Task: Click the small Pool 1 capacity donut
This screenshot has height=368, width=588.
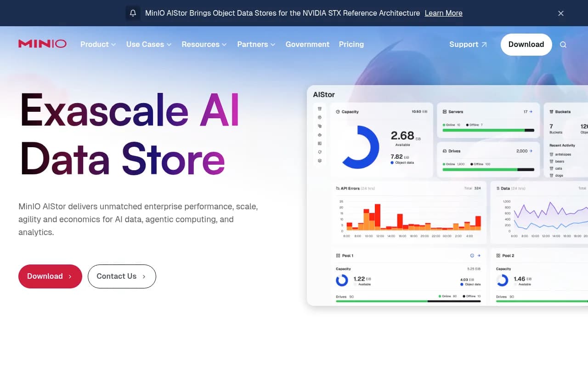Action: click(342, 280)
